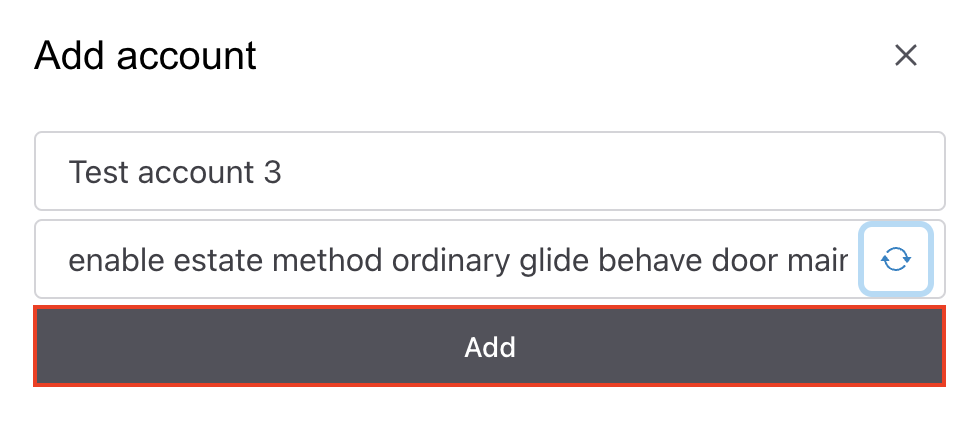The height and width of the screenshot is (428, 978).
Task: Click into the mnemonic phrase field
Action: [450, 261]
